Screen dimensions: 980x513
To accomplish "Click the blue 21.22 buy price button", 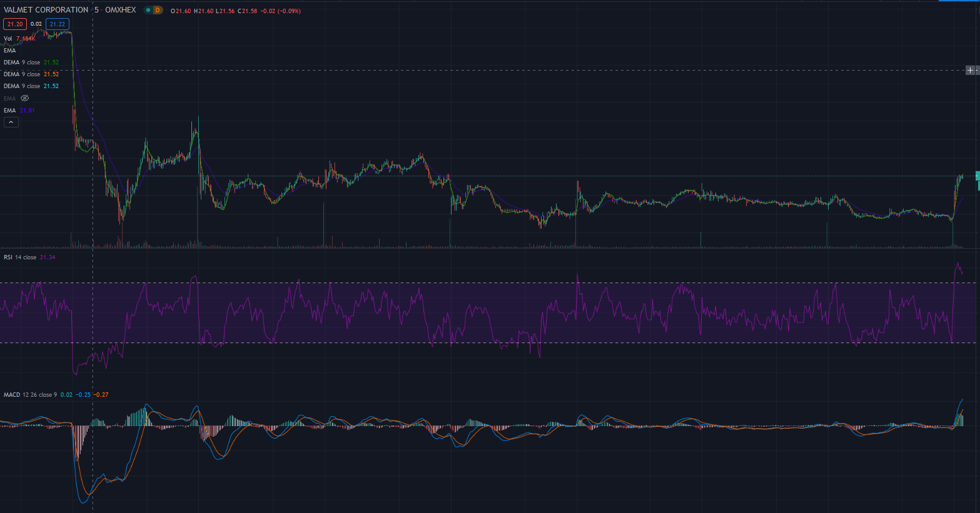I will (x=58, y=24).
